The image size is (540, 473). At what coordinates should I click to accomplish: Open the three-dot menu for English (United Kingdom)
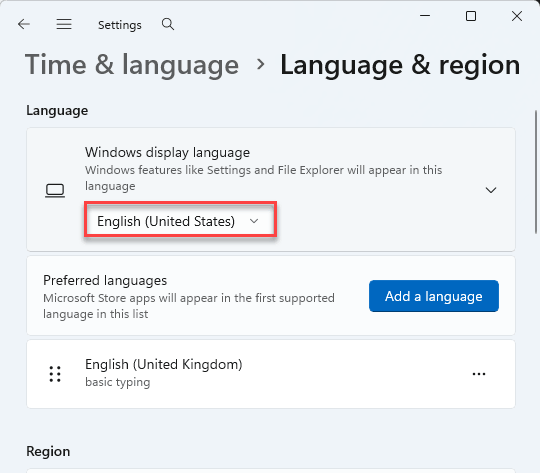479,374
